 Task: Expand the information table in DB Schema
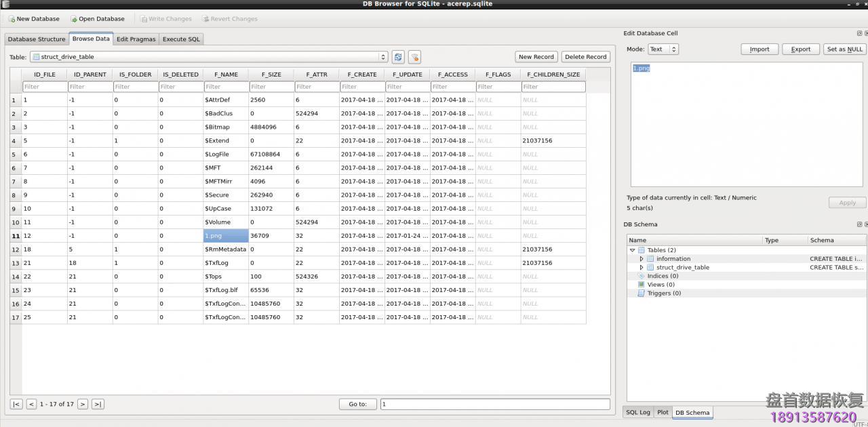[641, 258]
